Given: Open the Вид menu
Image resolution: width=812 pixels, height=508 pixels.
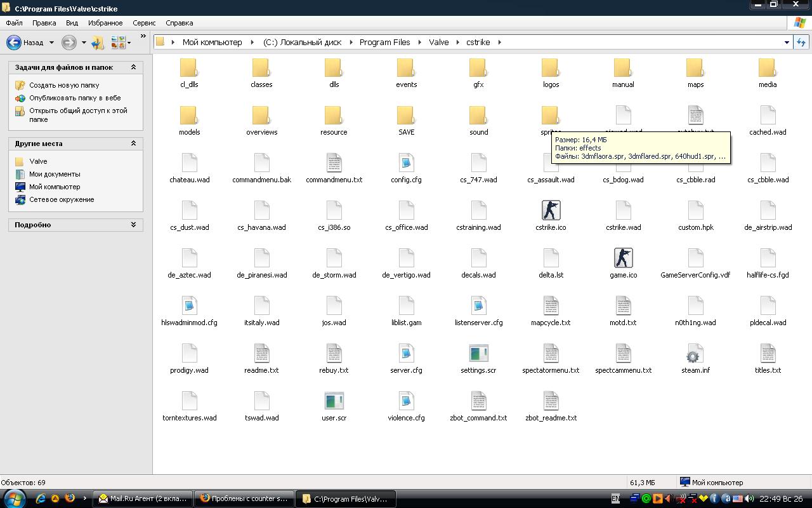Looking at the screenshot, I should click(72, 23).
